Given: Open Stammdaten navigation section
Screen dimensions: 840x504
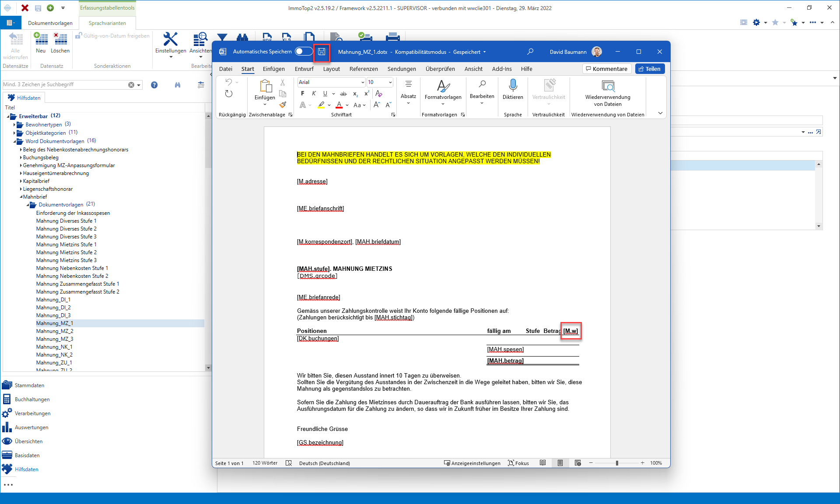Looking at the screenshot, I should coord(29,385).
